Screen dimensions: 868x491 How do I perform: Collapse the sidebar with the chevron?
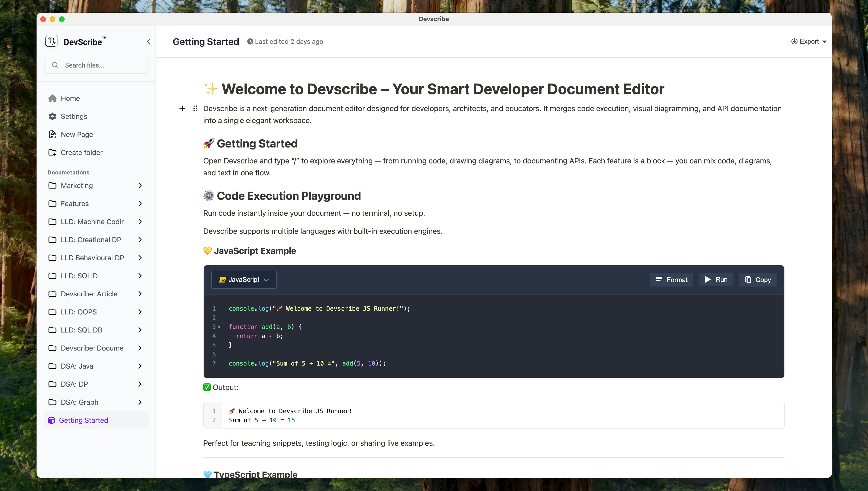point(148,42)
